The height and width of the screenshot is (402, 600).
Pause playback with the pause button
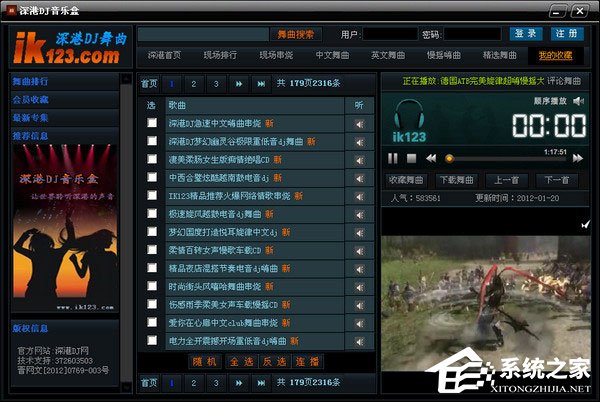tap(393, 158)
